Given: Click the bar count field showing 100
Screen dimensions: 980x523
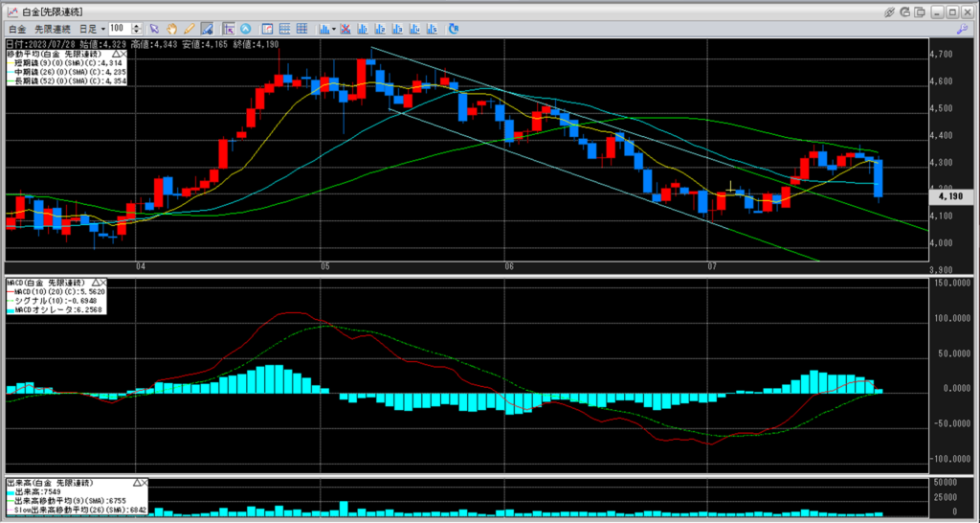Looking at the screenshot, I should (x=118, y=29).
